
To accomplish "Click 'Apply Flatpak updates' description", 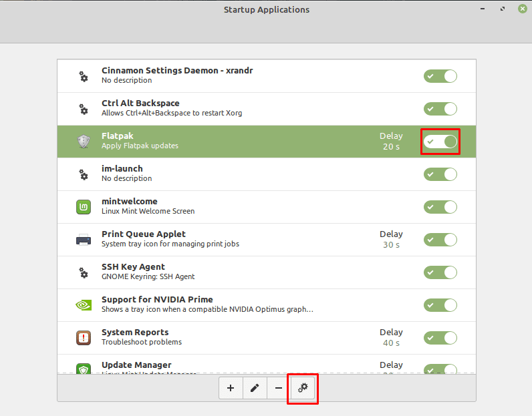I will (140, 146).
